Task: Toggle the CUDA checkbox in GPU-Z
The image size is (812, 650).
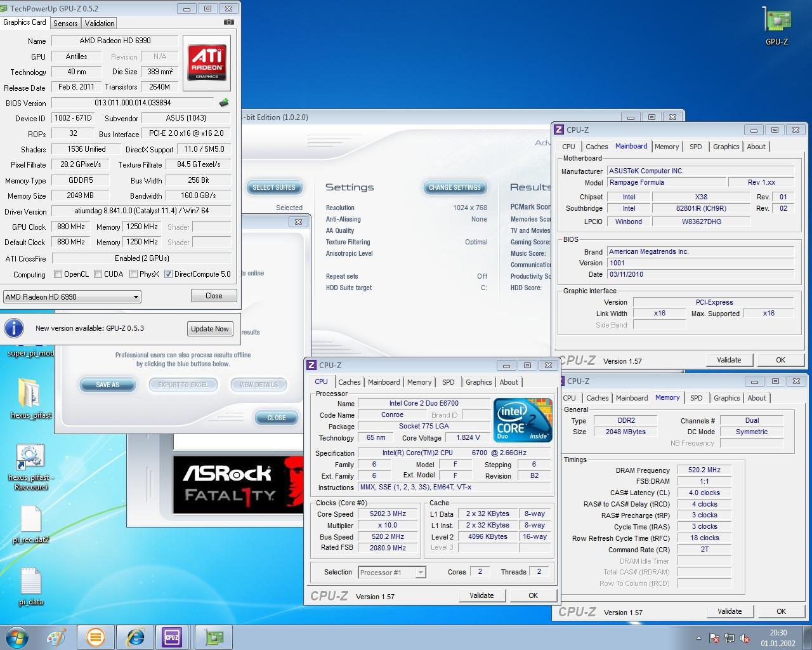Action: (98, 274)
